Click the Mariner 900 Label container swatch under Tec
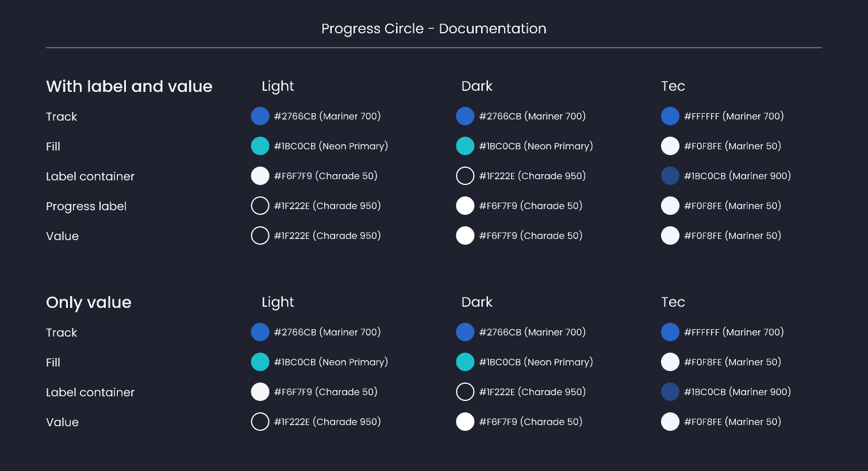The width and height of the screenshot is (868, 471). click(x=670, y=176)
